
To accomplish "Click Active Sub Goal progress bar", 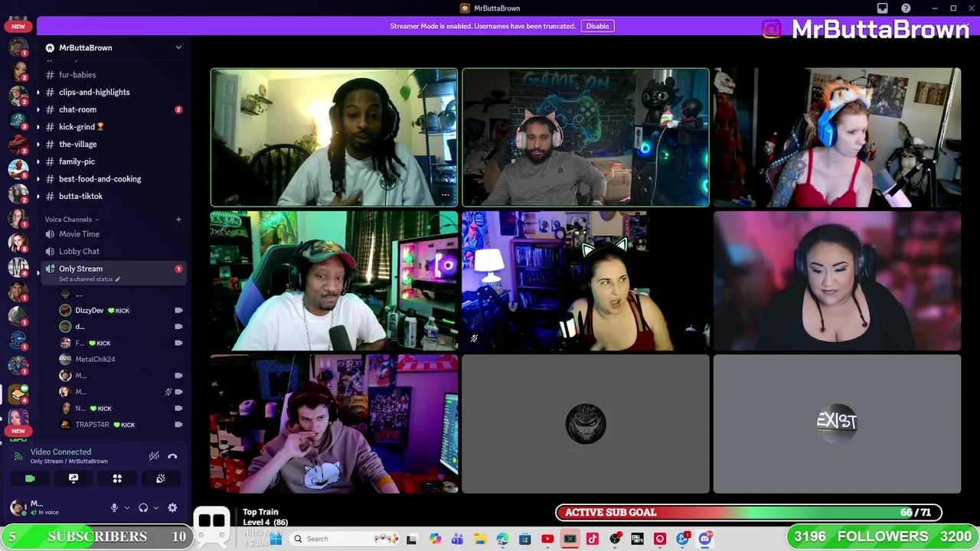I will 749,513.
